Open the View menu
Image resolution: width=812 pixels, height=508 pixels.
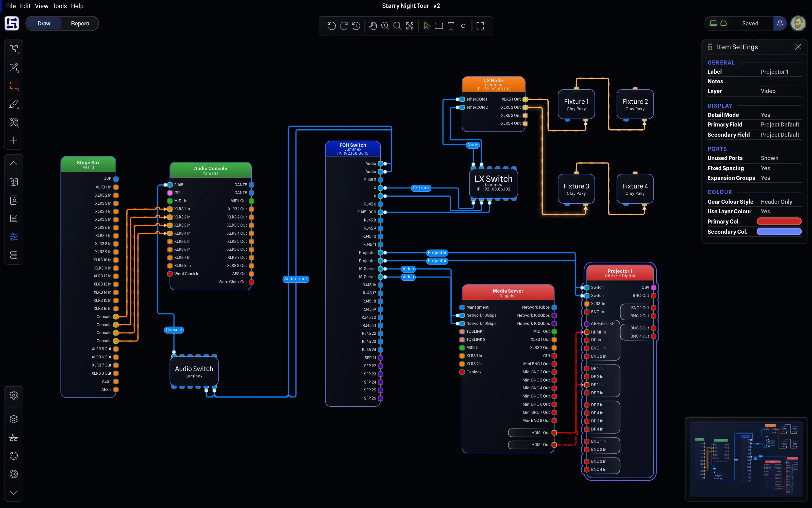point(42,6)
